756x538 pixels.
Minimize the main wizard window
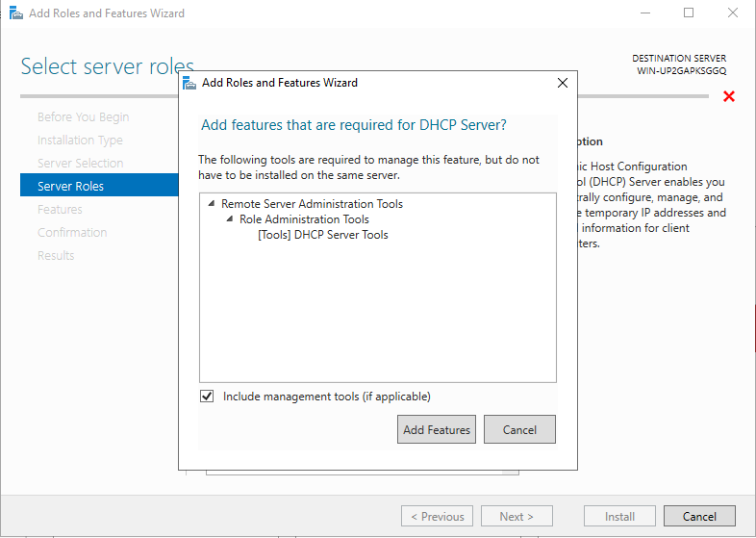(645, 13)
